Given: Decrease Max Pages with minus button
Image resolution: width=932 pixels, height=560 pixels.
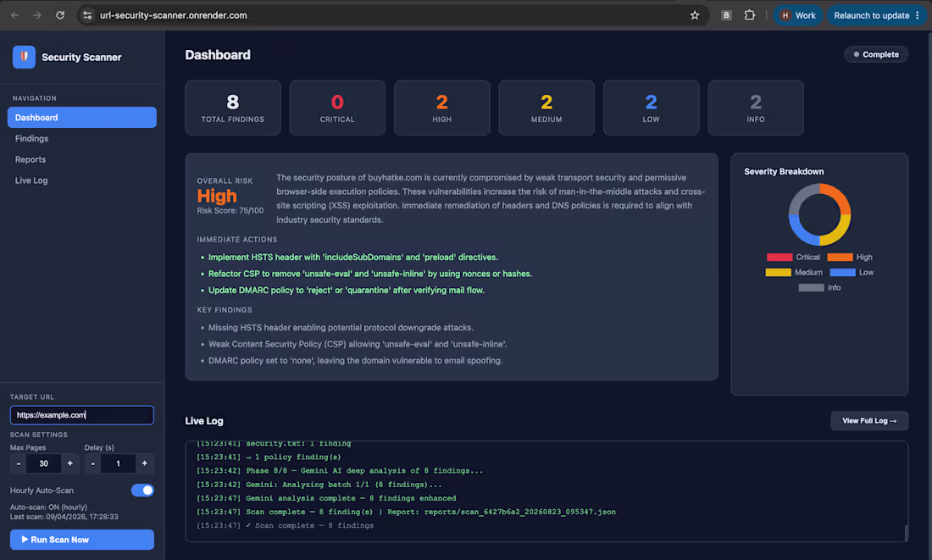Looking at the screenshot, I should coord(19,463).
